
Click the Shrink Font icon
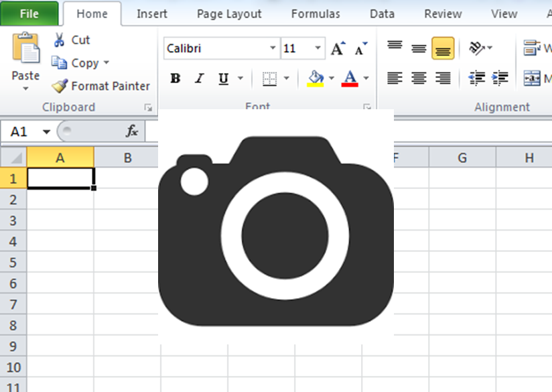pyautogui.click(x=361, y=48)
